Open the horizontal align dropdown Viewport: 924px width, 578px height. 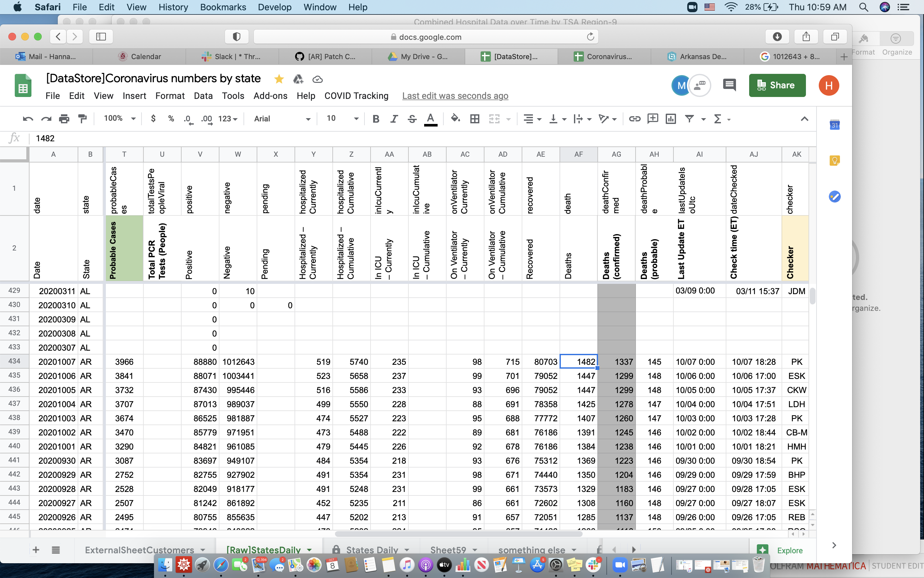532,119
